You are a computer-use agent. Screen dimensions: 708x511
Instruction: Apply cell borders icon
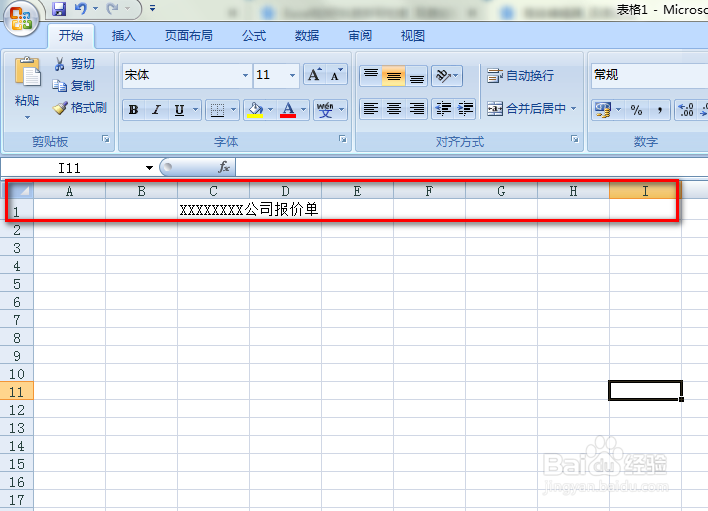(x=217, y=110)
